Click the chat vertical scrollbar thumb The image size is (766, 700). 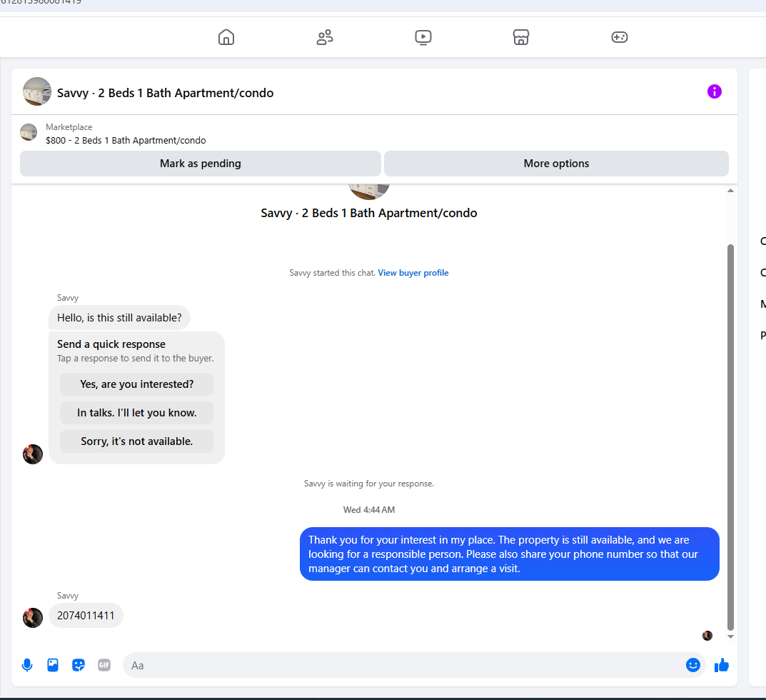730,437
